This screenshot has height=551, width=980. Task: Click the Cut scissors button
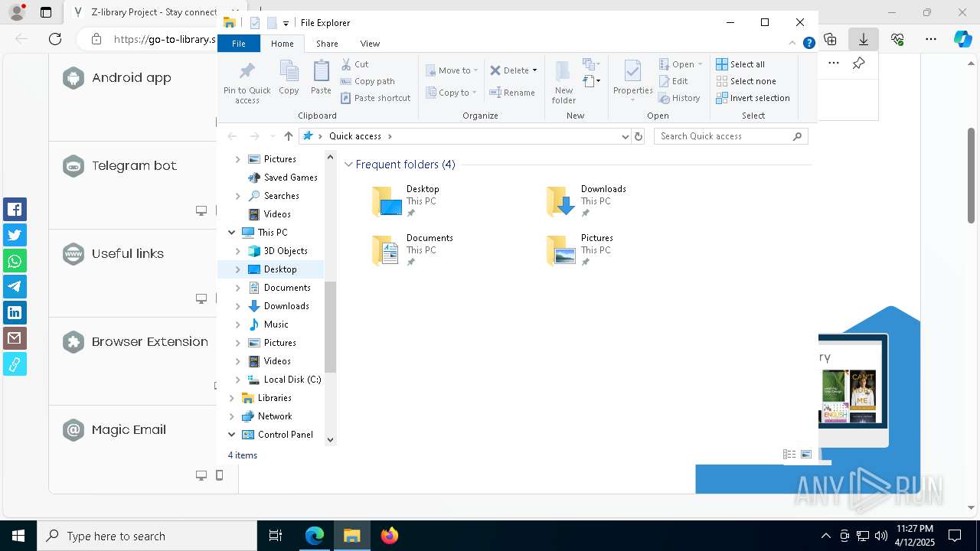click(x=354, y=64)
